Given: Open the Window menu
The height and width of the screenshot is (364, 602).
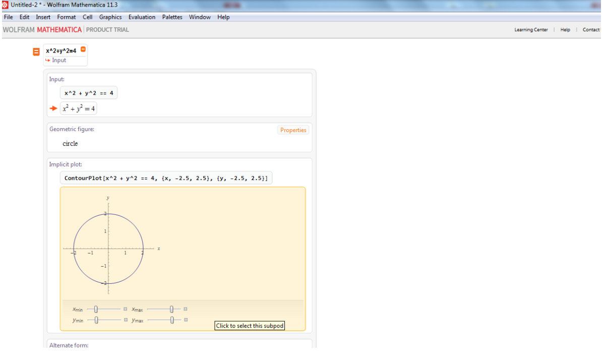Looking at the screenshot, I should 200,17.
